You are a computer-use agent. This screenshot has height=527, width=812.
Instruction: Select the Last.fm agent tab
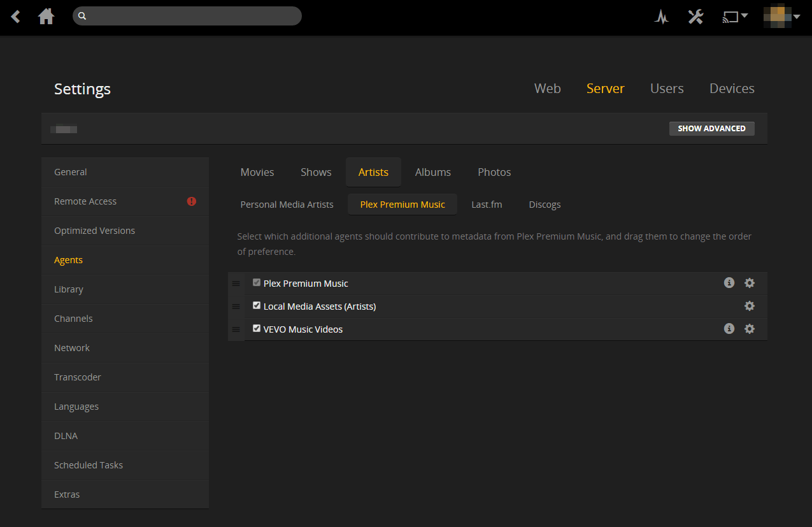487,205
